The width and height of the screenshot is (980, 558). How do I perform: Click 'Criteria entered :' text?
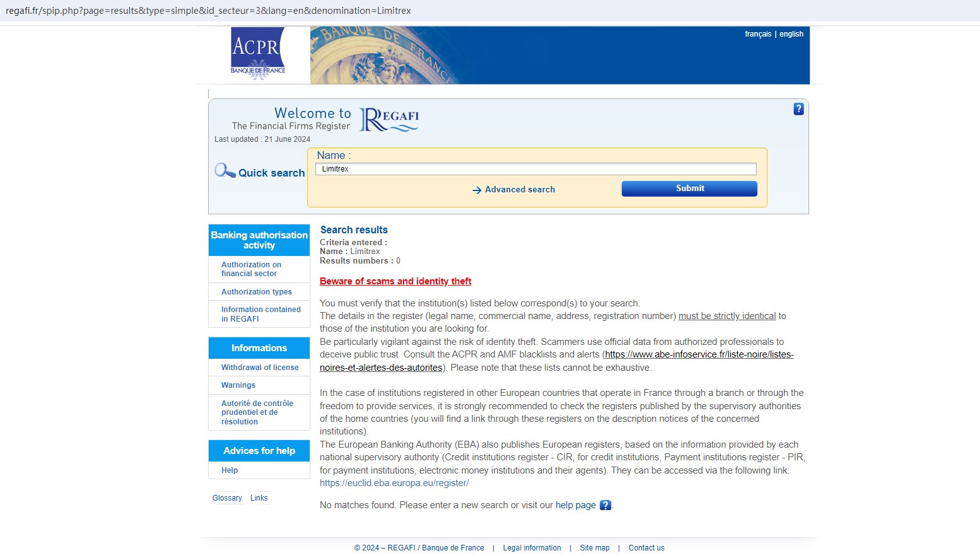click(x=354, y=243)
